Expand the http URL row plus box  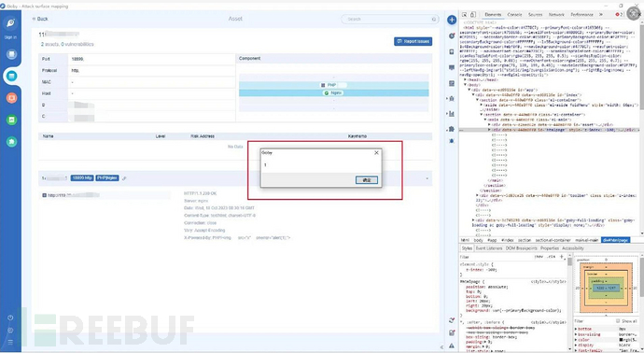pos(45,195)
